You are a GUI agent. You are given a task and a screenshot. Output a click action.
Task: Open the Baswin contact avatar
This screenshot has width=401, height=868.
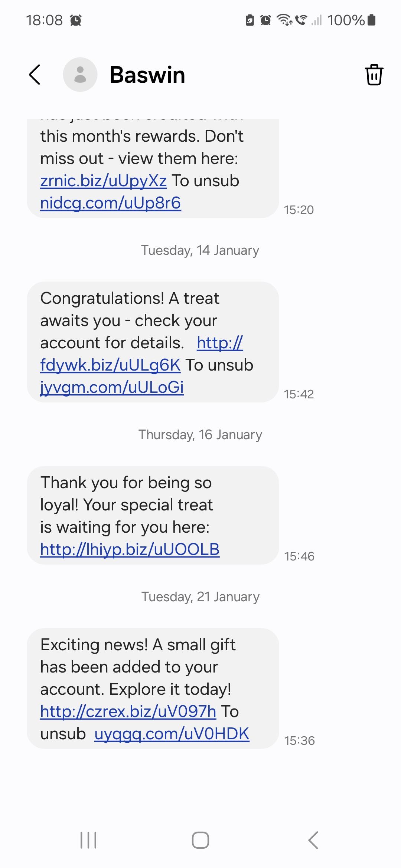(80, 75)
